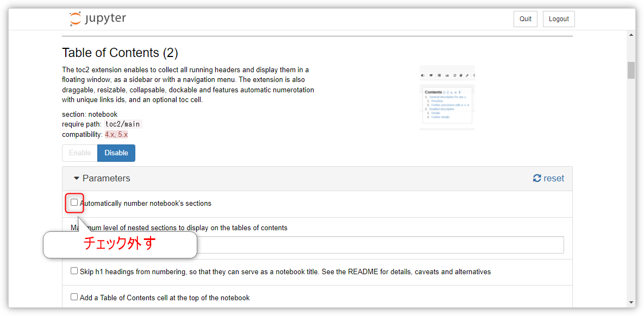Click the Quit button
This screenshot has height=316, width=644.
point(526,19)
